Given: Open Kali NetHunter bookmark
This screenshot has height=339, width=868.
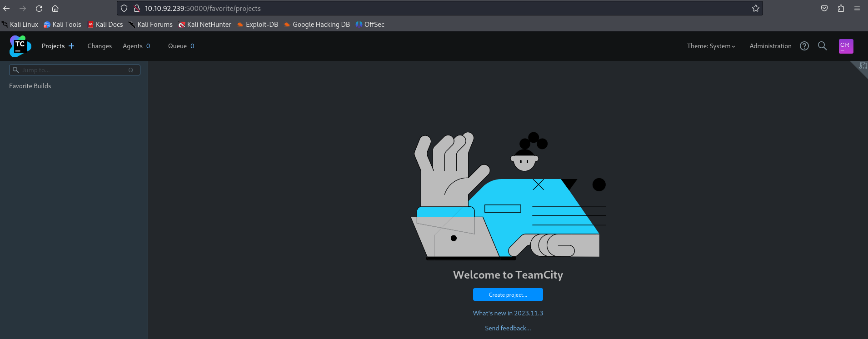Looking at the screenshot, I should coord(205,25).
